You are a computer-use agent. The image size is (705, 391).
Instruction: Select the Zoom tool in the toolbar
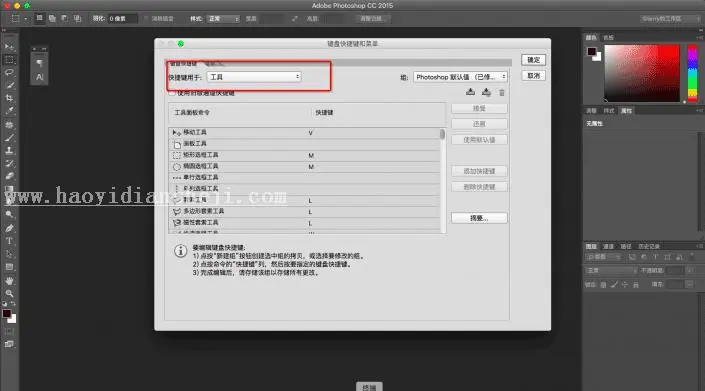pos(9,293)
